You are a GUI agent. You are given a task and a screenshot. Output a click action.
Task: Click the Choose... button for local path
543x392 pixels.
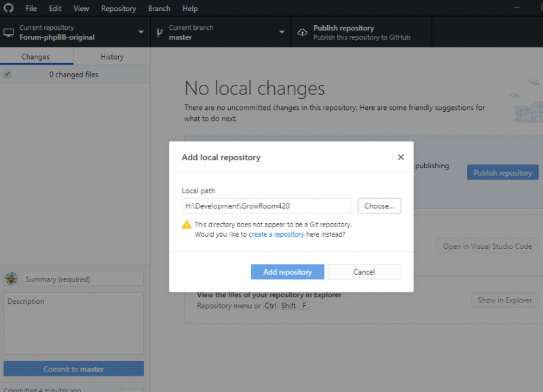click(379, 205)
